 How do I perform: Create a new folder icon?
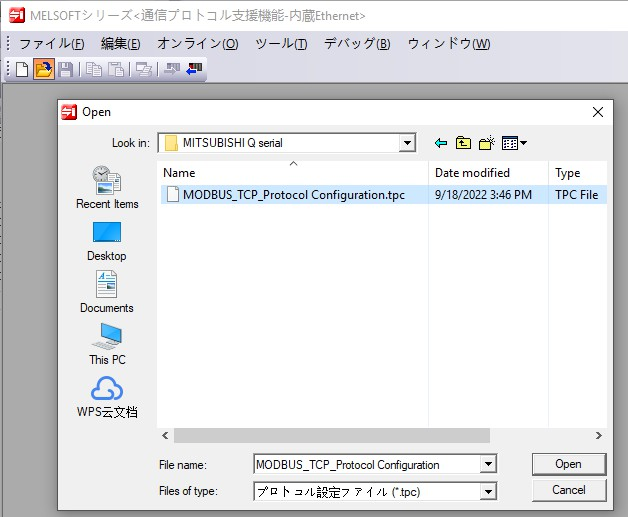tap(487, 143)
